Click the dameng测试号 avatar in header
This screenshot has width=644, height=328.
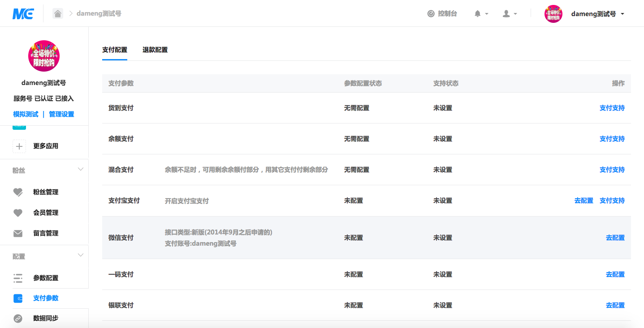point(553,14)
